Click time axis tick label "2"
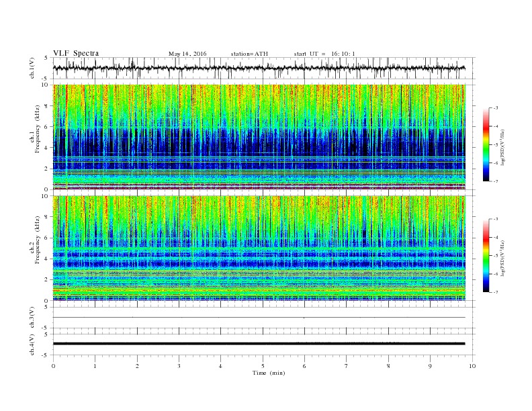532x411 pixels. [x=137, y=366]
